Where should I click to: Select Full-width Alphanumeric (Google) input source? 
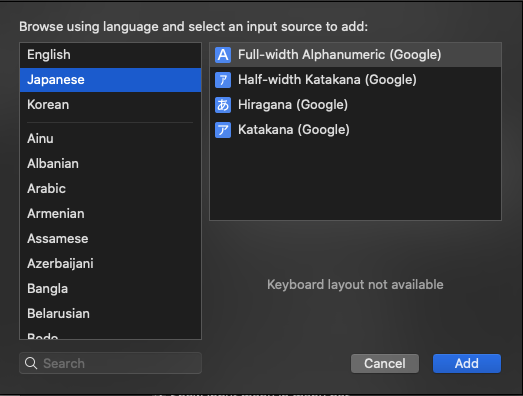tap(355, 55)
